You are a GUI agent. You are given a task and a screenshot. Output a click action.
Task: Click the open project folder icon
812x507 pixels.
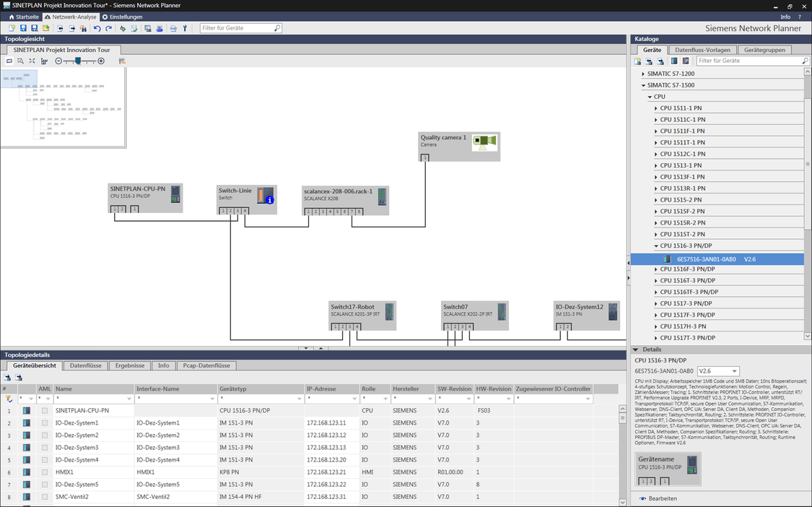coord(46,28)
